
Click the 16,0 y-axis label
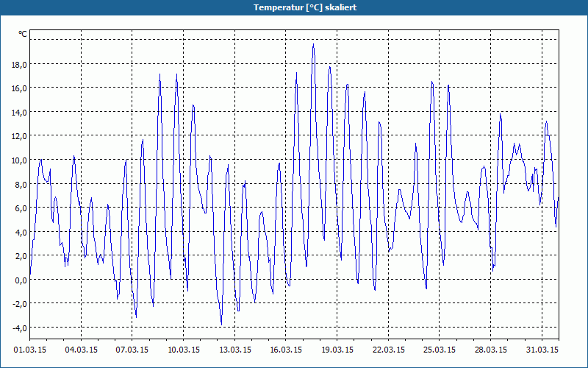(19, 88)
